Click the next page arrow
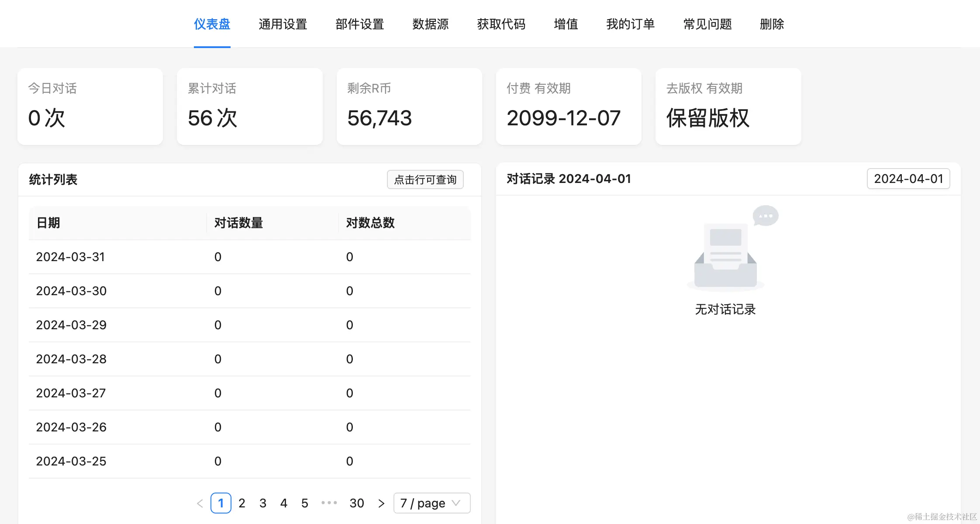The height and width of the screenshot is (524, 980). click(381, 503)
